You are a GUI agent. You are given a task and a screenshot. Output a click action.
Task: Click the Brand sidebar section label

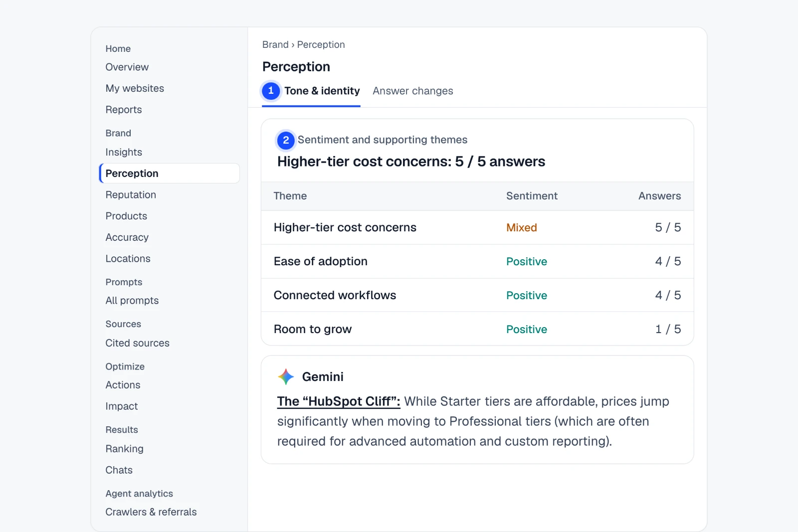point(118,133)
